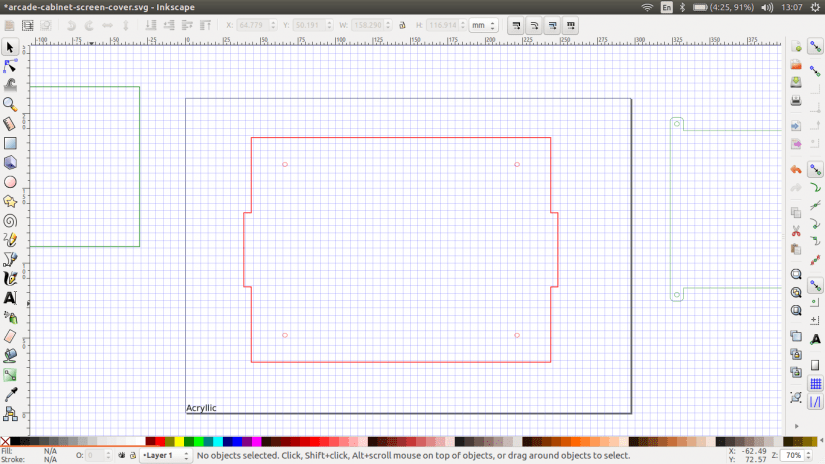This screenshot has width=825, height=464.
Task: Select the Spiral tool
Action: [10, 220]
